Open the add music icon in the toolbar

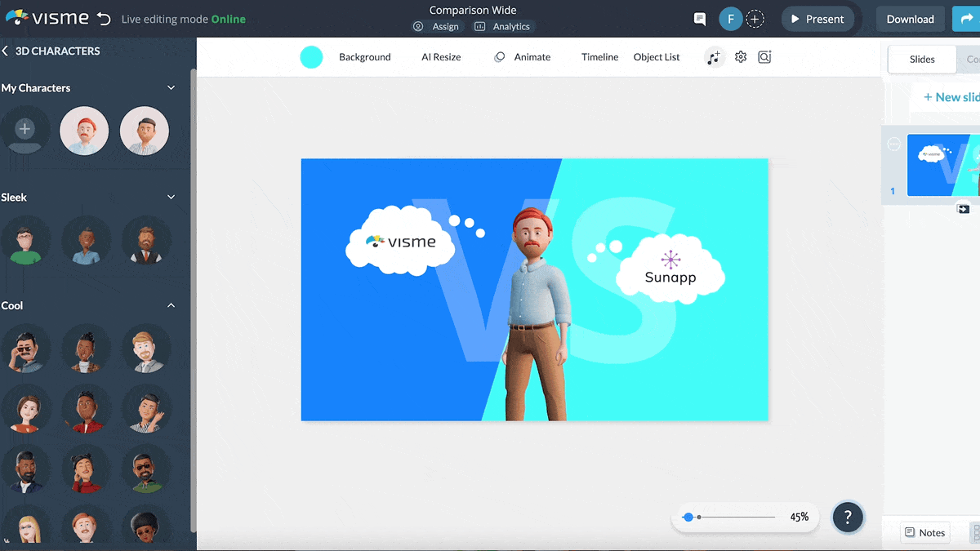point(714,56)
